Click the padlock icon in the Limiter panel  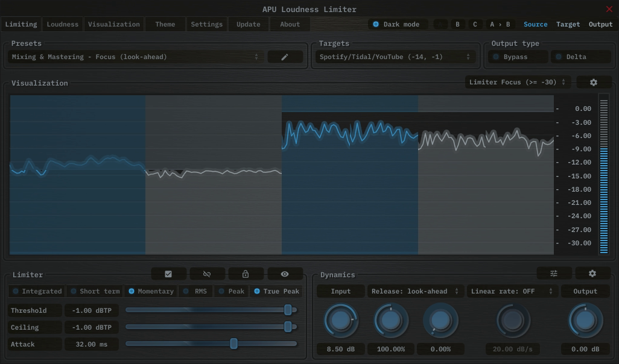pos(246,274)
